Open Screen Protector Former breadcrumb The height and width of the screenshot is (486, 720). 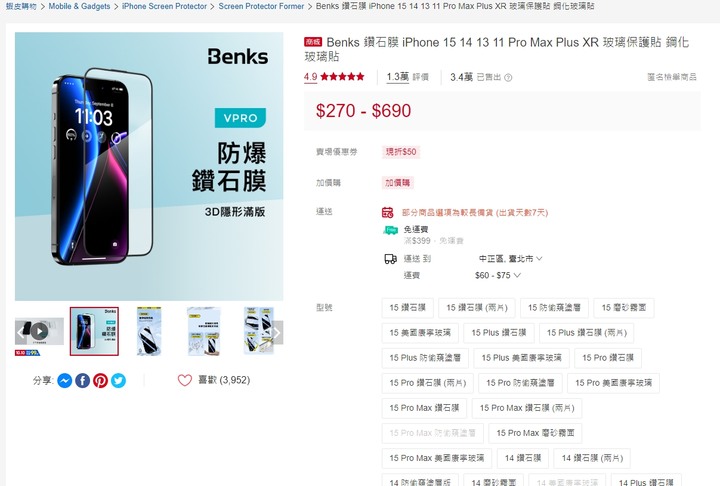tap(261, 6)
